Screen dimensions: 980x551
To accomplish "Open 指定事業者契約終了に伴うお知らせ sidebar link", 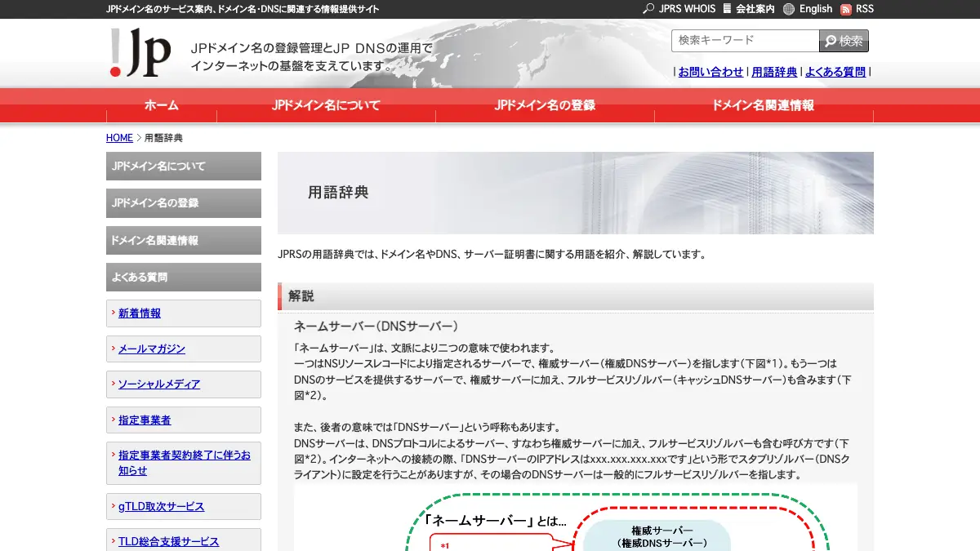I will [x=185, y=463].
